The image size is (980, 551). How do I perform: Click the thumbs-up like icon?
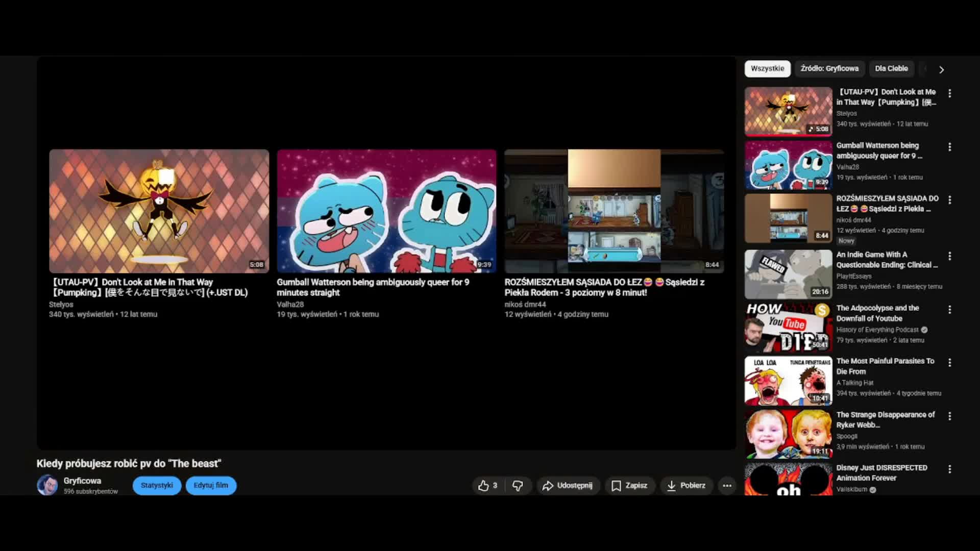(x=483, y=486)
